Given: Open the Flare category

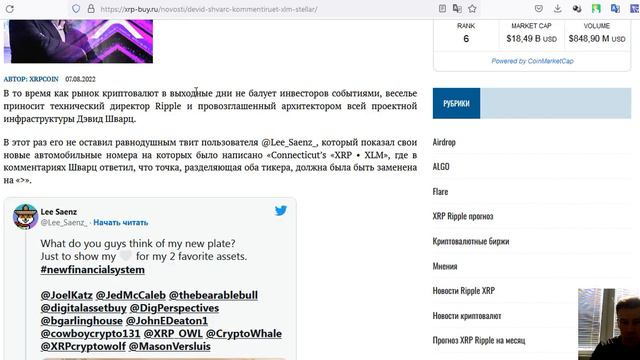Looking at the screenshot, I should coord(440,191).
